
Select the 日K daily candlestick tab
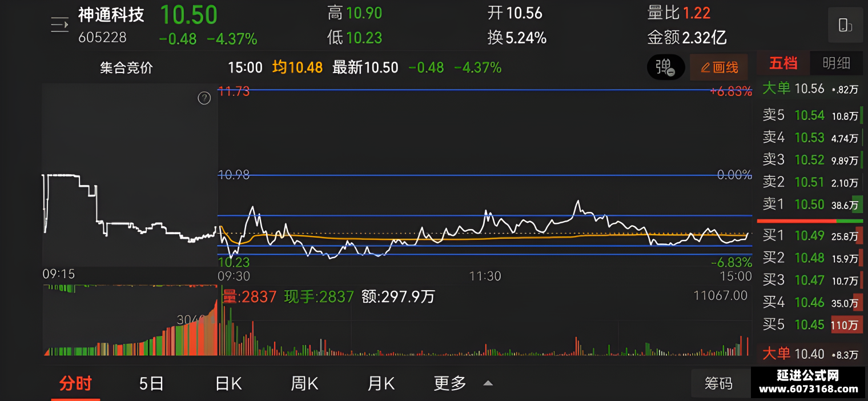tap(228, 383)
